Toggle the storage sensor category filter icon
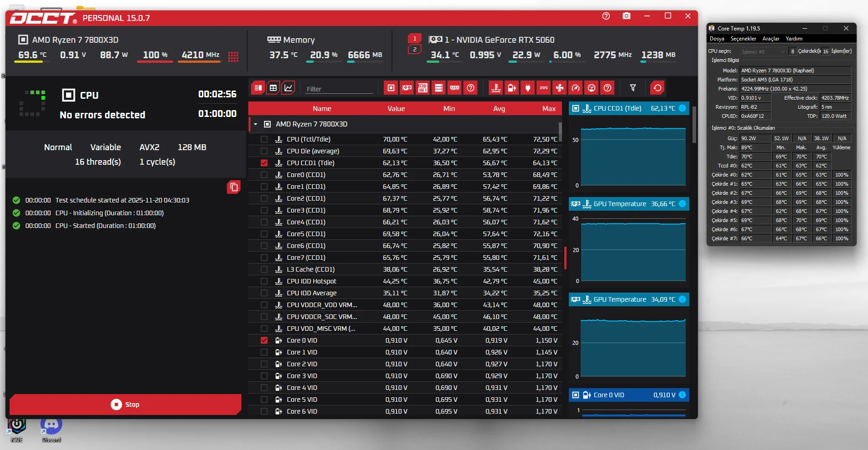The width and height of the screenshot is (868, 450). (439, 88)
